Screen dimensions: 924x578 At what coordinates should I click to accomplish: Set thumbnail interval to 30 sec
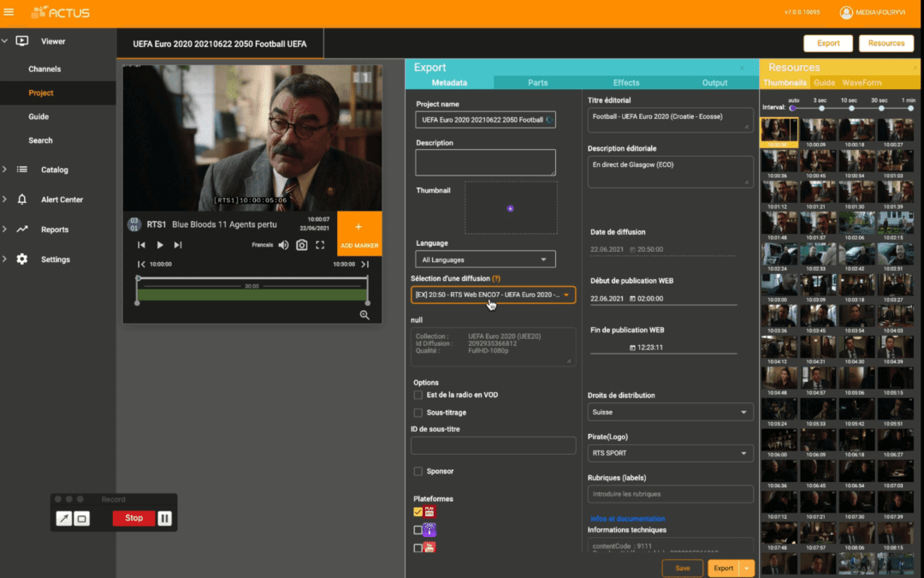point(881,108)
